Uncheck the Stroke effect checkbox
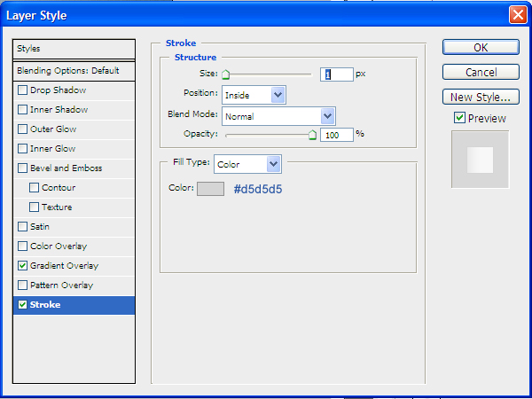The width and height of the screenshot is (532, 399). (x=23, y=305)
